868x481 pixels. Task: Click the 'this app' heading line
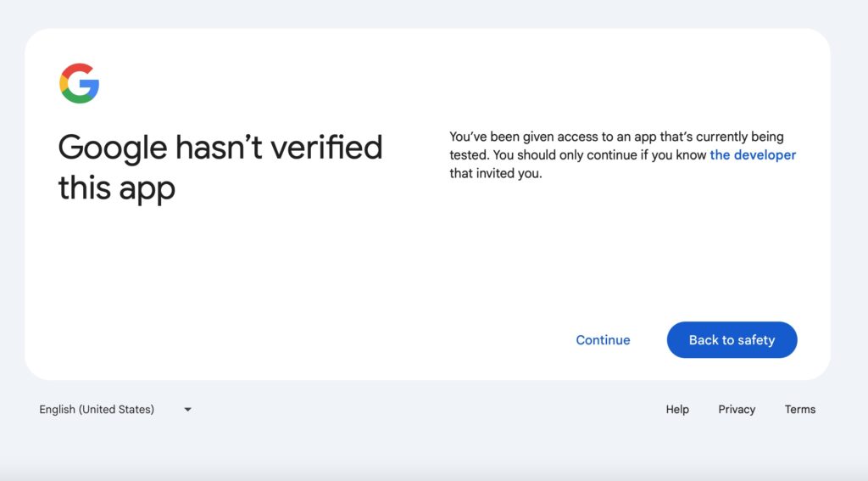(116, 188)
